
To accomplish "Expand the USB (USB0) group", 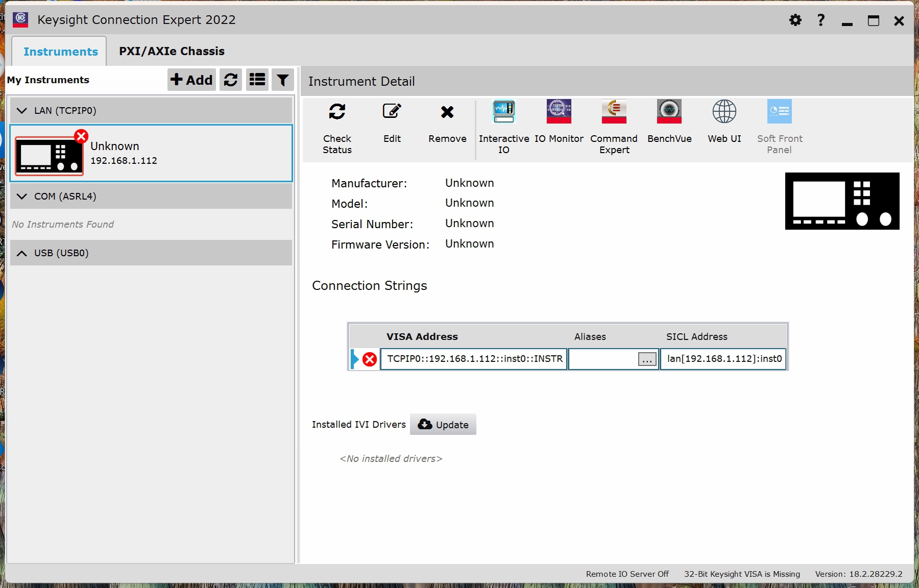I will point(22,253).
